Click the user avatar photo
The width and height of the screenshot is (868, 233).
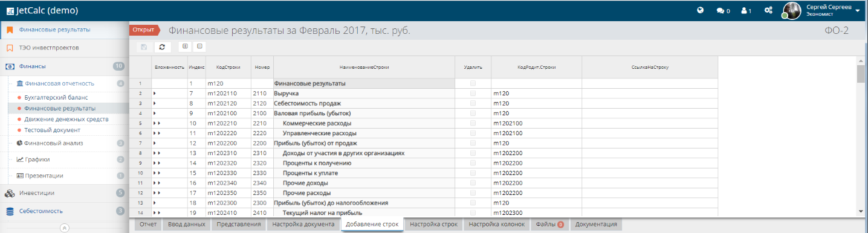click(x=792, y=10)
